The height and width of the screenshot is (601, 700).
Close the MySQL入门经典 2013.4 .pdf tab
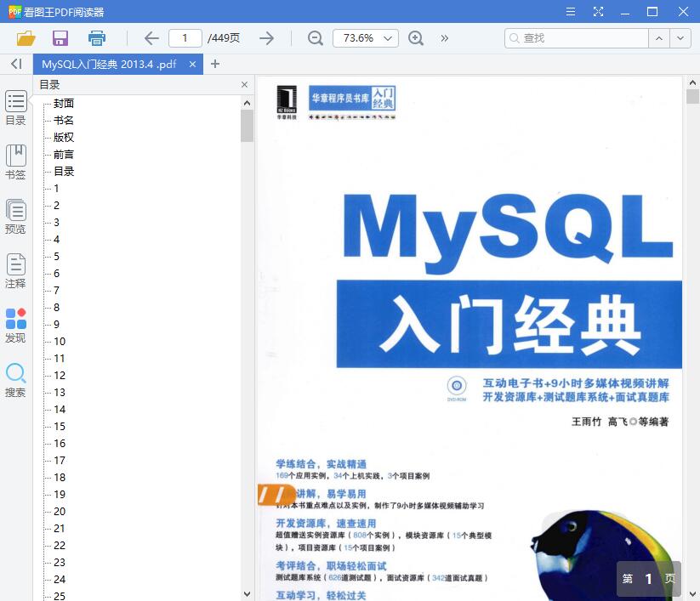point(192,65)
